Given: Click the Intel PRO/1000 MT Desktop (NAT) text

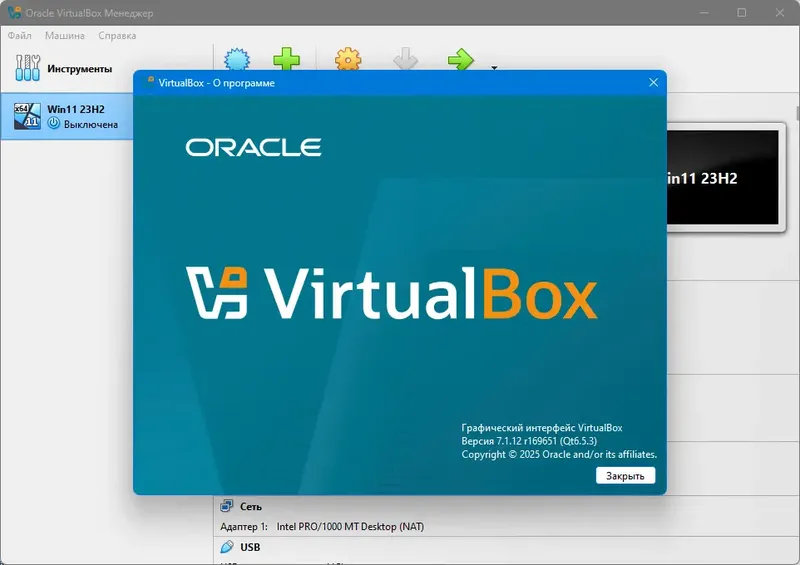Looking at the screenshot, I should [350, 526].
